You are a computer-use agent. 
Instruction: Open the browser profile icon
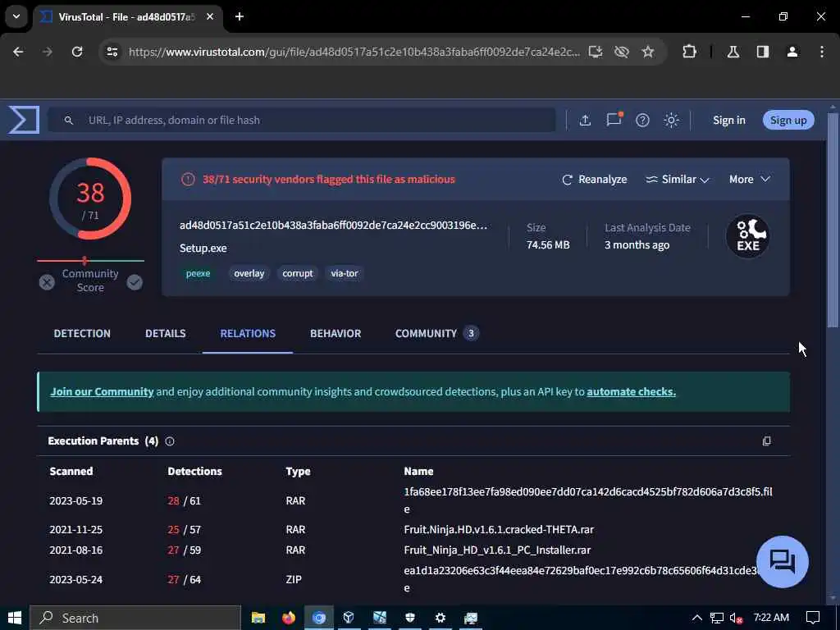click(x=792, y=52)
